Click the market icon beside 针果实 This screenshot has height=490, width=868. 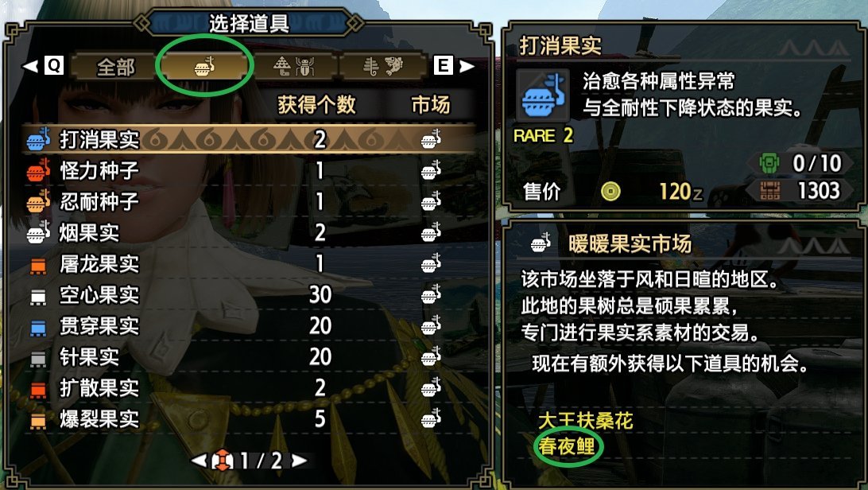point(431,357)
